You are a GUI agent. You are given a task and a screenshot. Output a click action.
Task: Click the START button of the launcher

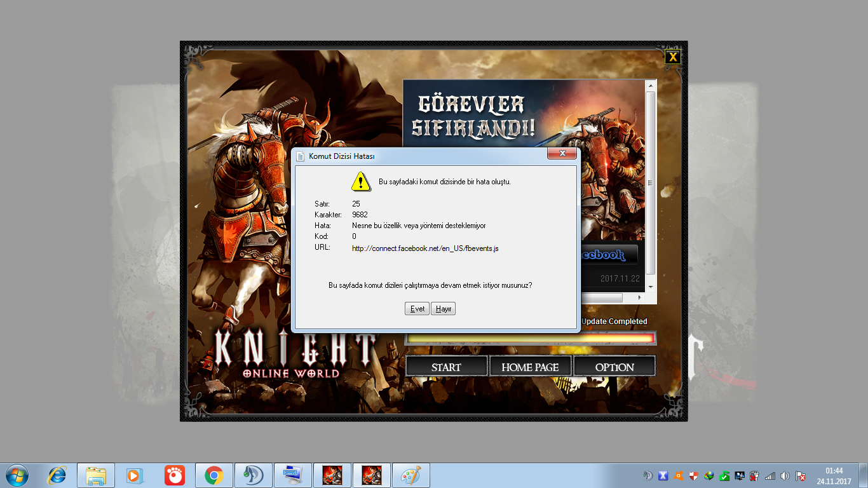pos(446,367)
